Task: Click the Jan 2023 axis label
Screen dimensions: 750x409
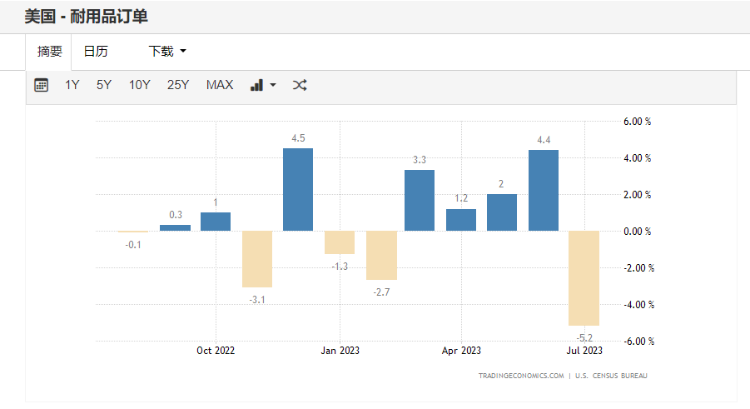Action: point(340,351)
